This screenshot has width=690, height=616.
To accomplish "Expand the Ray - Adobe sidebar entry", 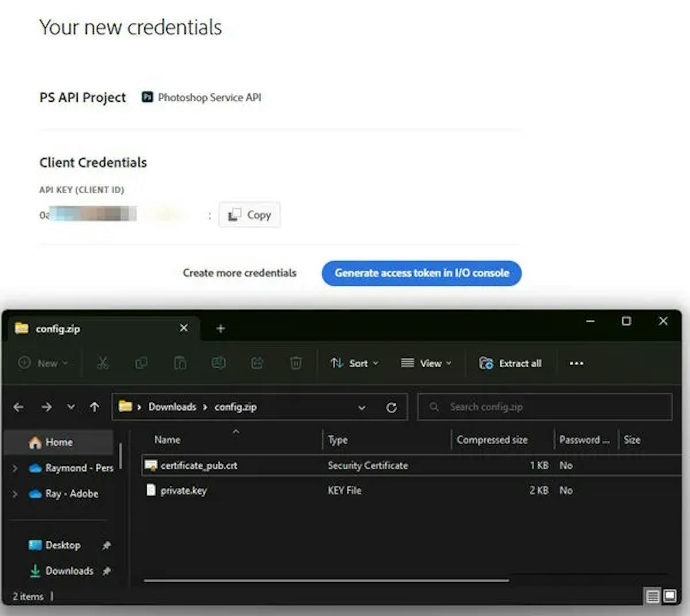I will coord(14,494).
